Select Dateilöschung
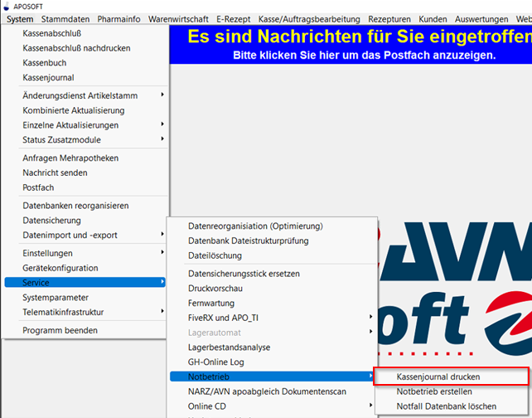Screen dimensions: 532x418 [272, 255]
